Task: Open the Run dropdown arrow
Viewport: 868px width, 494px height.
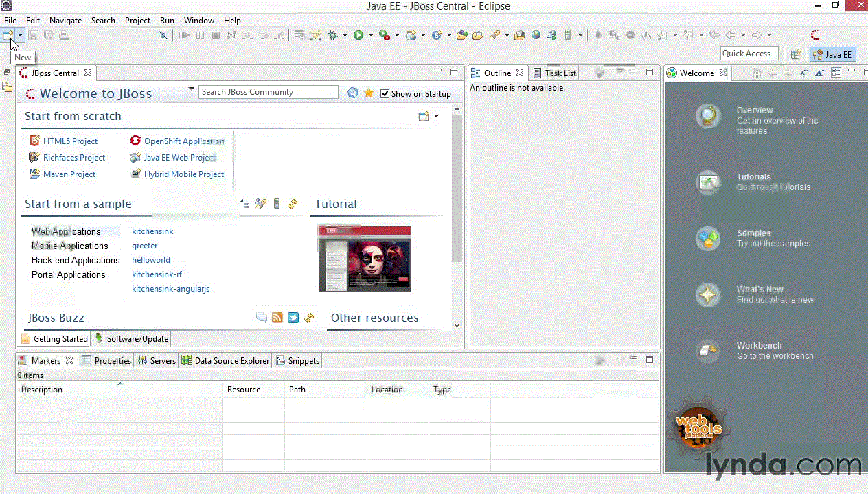Action: [371, 35]
